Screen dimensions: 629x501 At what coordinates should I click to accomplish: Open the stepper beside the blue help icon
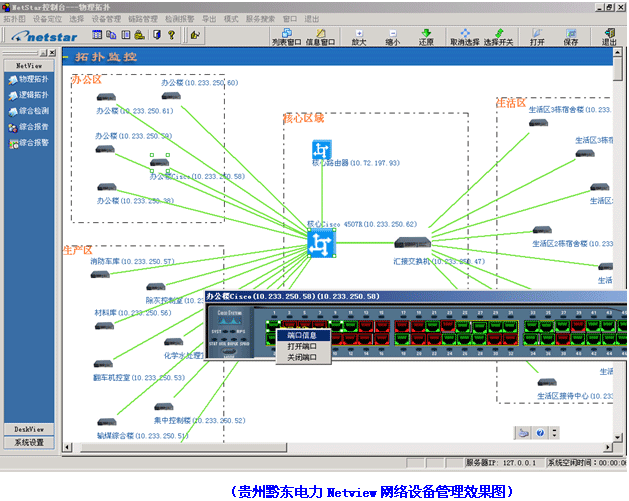pos(554,433)
